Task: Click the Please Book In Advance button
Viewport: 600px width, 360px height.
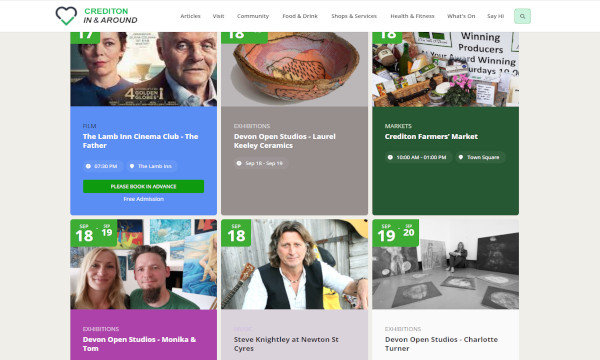Action: 143,186
